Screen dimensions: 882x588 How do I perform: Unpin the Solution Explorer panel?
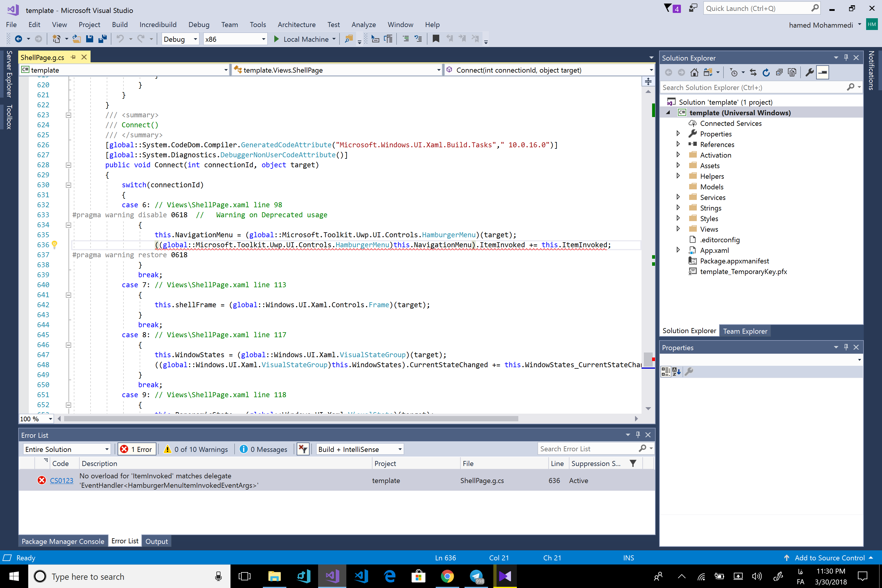[x=846, y=57]
